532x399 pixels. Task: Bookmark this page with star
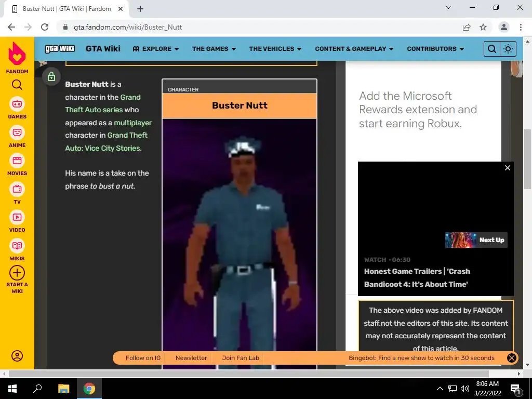point(483,27)
